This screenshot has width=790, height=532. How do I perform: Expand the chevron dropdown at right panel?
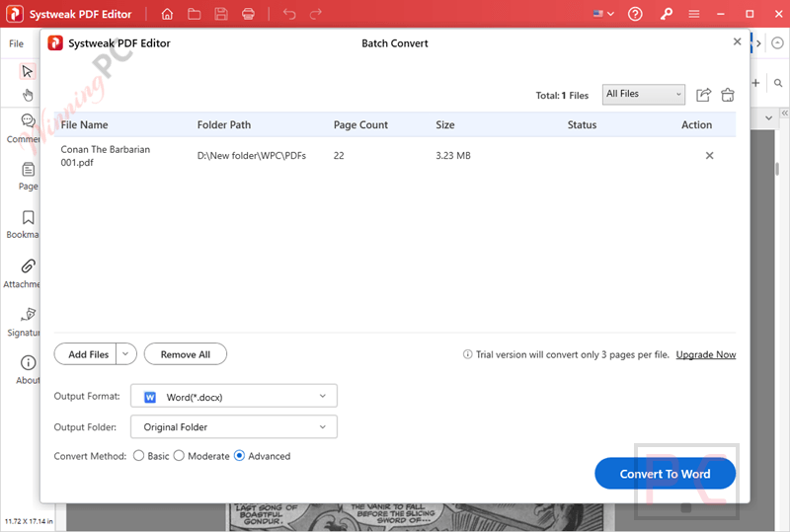point(768,117)
